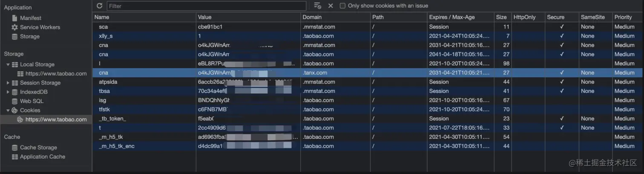Click expiry 2021-07-22T18:05:16 of cookie t
The height and width of the screenshot is (174, 644).
tap(460, 128)
